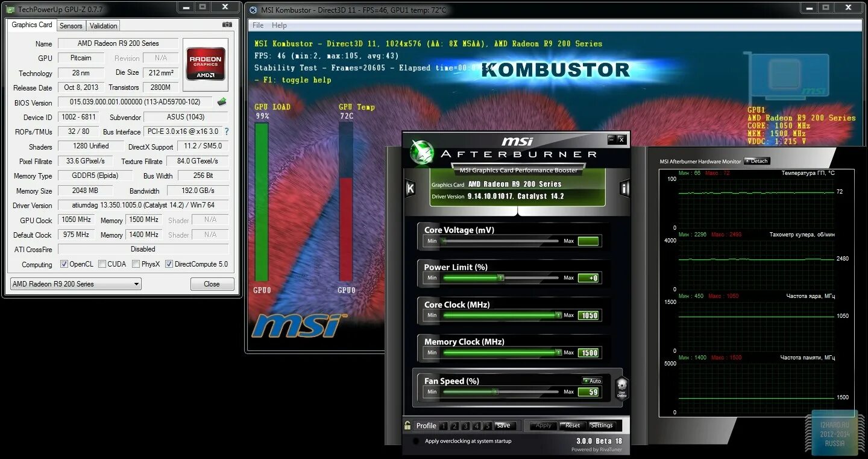The image size is (868, 459).
Task: Click the Fan Speed slider handle
Action: tap(495, 392)
